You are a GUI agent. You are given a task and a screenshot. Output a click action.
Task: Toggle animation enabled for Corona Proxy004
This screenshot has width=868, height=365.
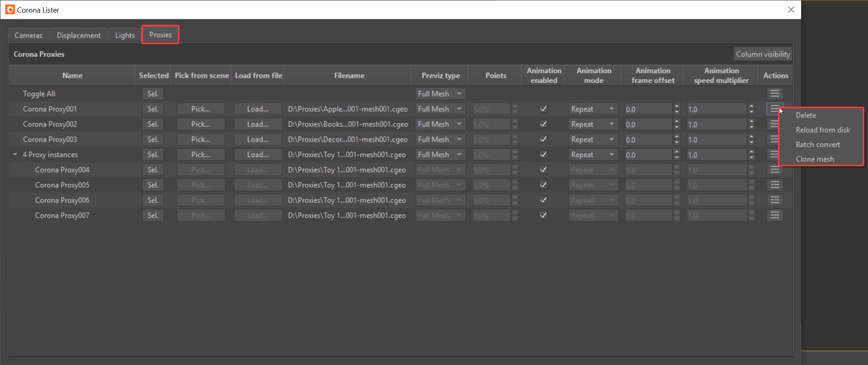point(543,170)
